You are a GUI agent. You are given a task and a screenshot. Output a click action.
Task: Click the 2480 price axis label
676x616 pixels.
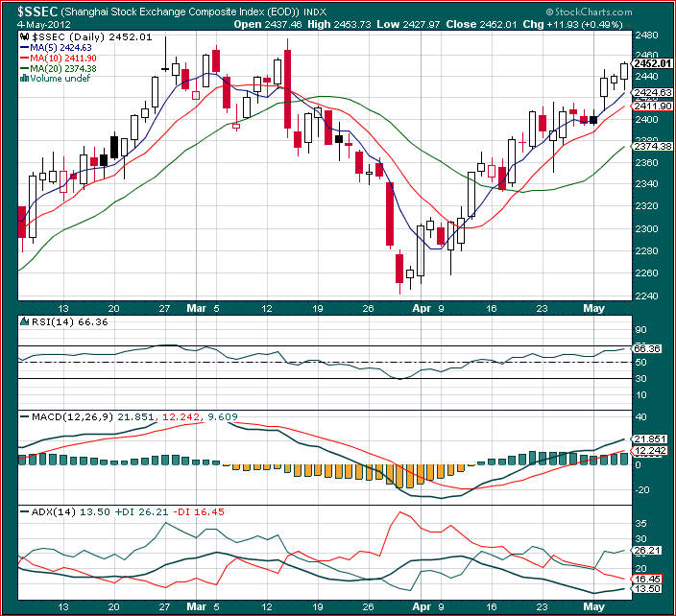[646, 36]
